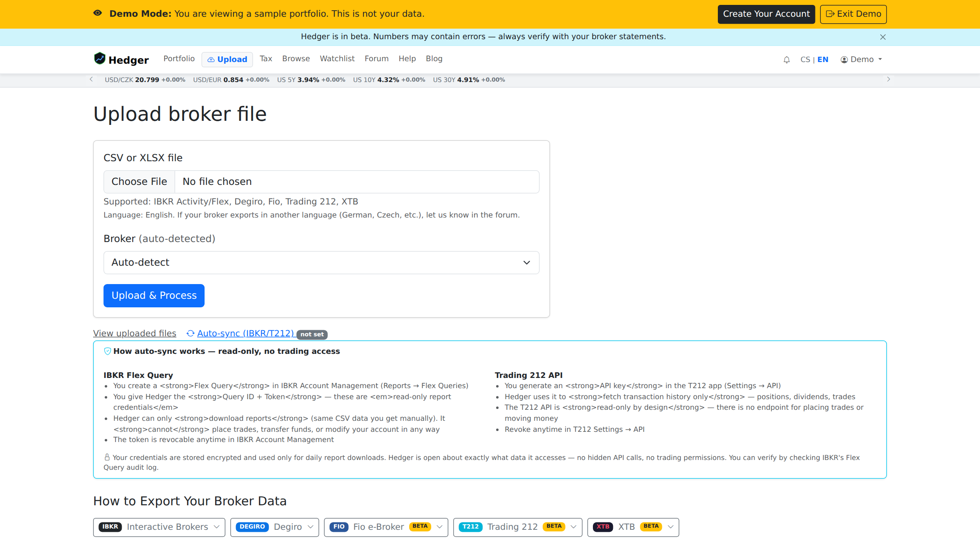Expand Interactive Brokers export instructions

point(159,527)
